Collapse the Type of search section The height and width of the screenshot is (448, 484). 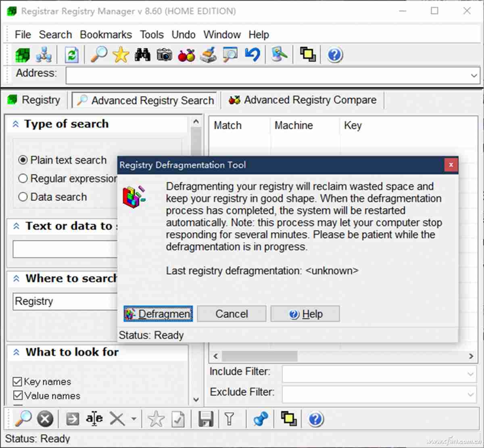click(x=16, y=124)
